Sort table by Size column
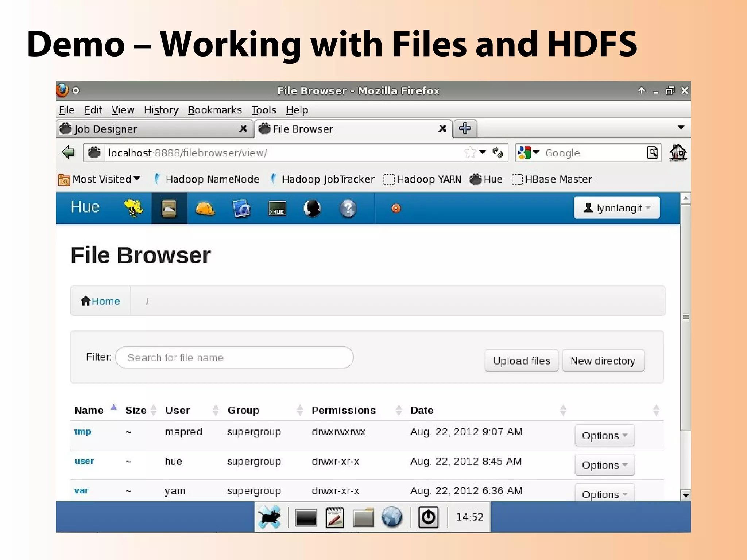The image size is (747, 560). 136,410
